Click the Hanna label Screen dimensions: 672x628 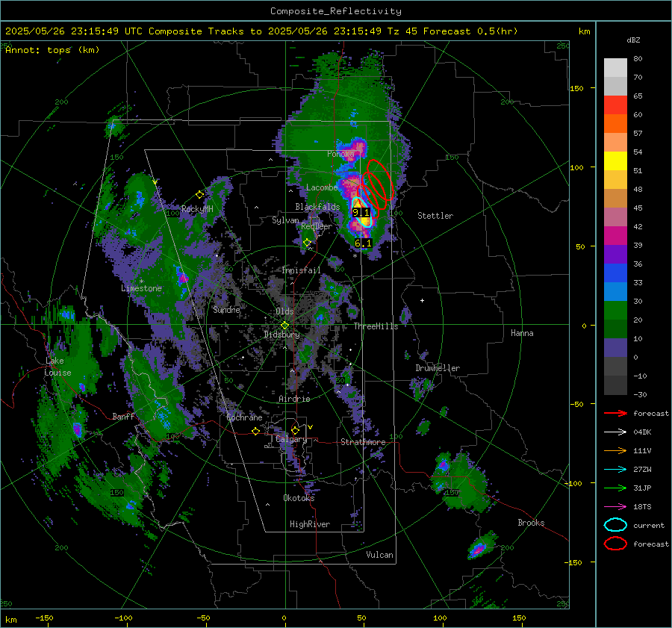(x=522, y=333)
